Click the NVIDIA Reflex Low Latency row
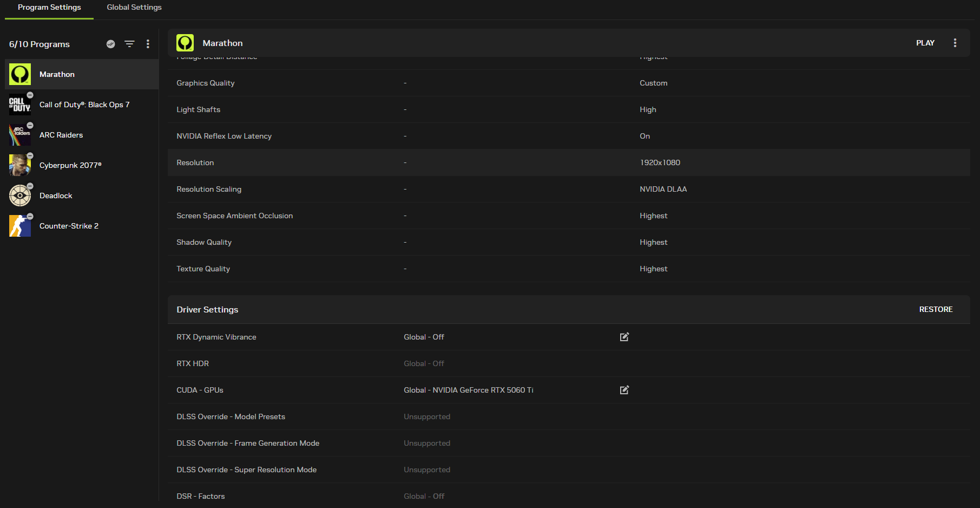 [x=568, y=136]
